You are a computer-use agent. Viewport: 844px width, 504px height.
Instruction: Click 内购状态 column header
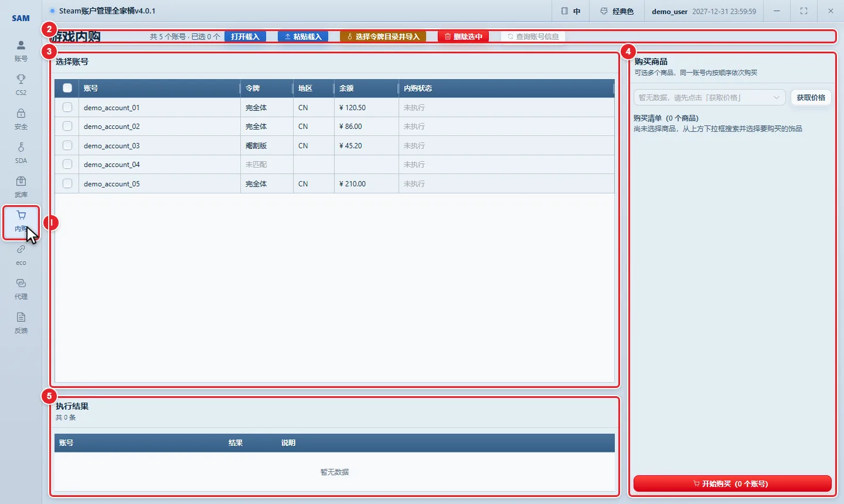pos(506,88)
